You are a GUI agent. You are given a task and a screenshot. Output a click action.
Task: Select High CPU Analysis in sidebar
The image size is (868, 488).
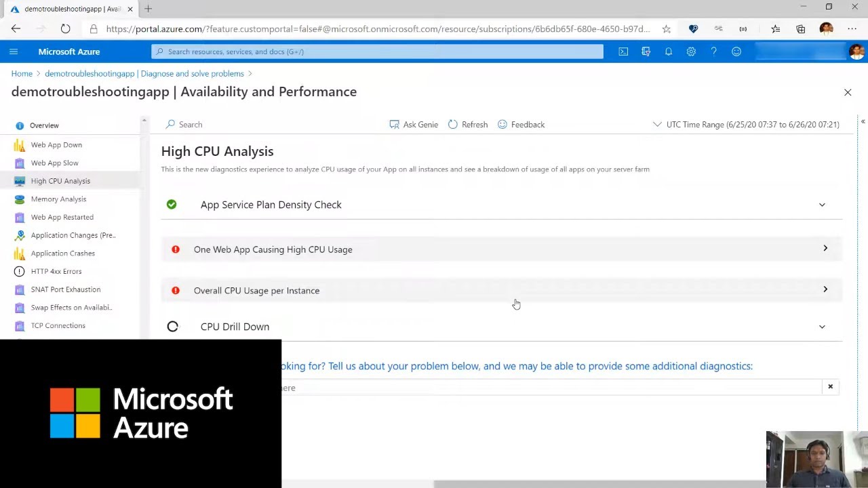pos(71,181)
